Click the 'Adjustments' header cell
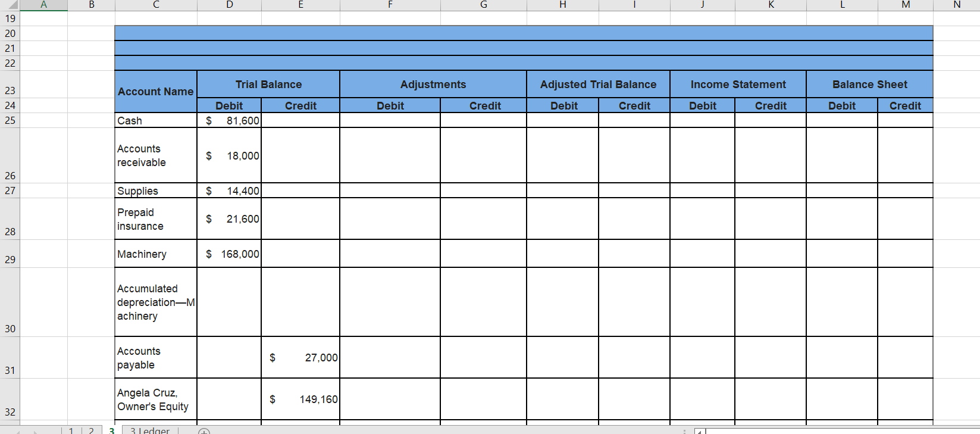 click(433, 85)
